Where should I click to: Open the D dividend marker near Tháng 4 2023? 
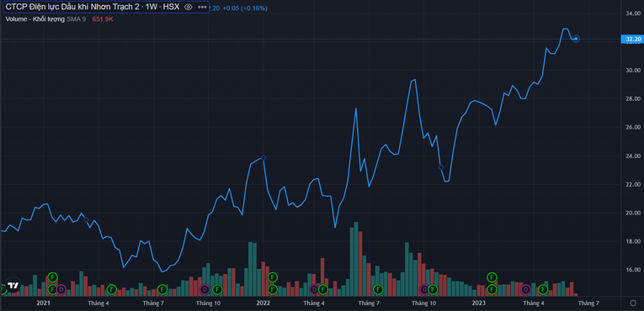pos(525,290)
